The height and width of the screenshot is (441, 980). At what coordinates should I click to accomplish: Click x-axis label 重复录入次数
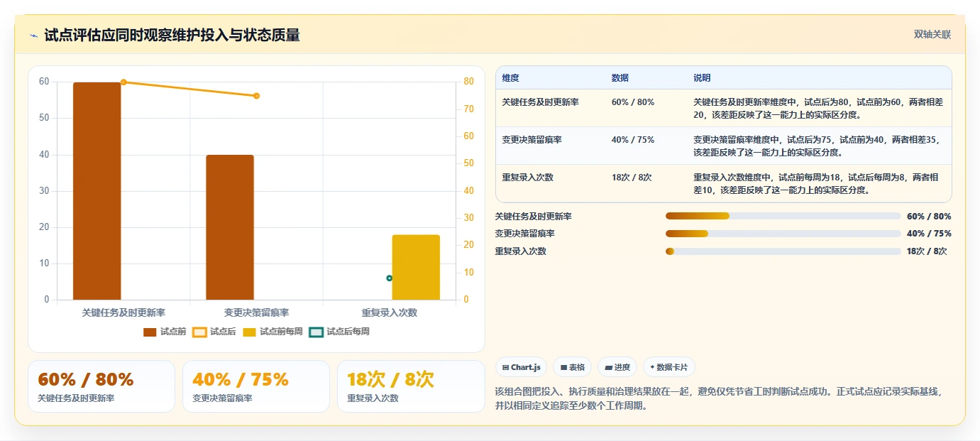point(390,312)
